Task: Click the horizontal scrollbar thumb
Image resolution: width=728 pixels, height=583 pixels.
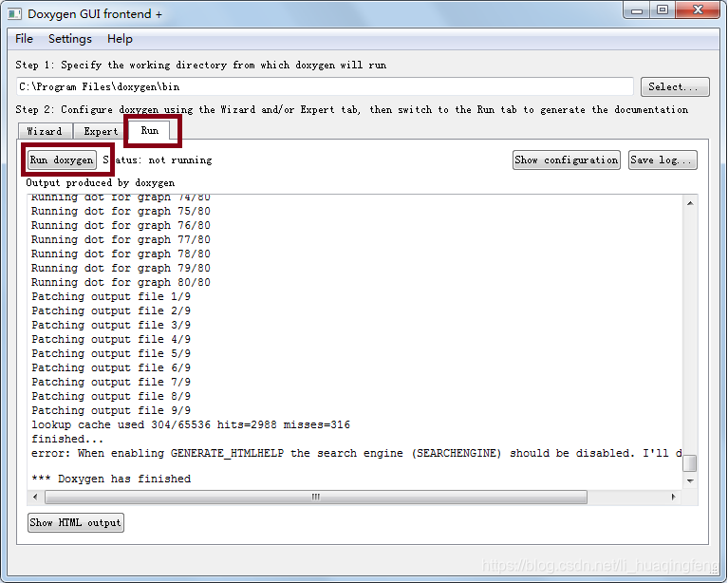Action: tap(316, 497)
